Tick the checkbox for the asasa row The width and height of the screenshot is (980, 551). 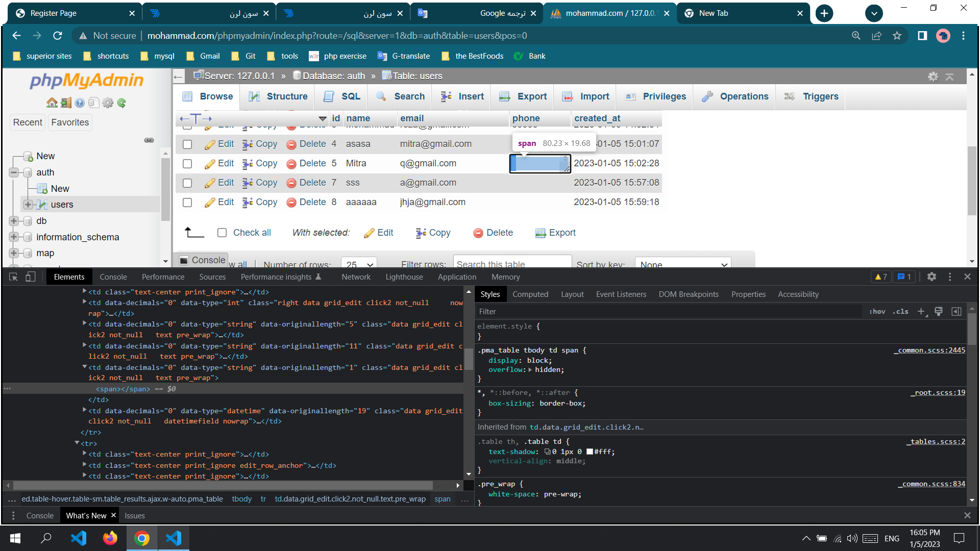point(187,144)
